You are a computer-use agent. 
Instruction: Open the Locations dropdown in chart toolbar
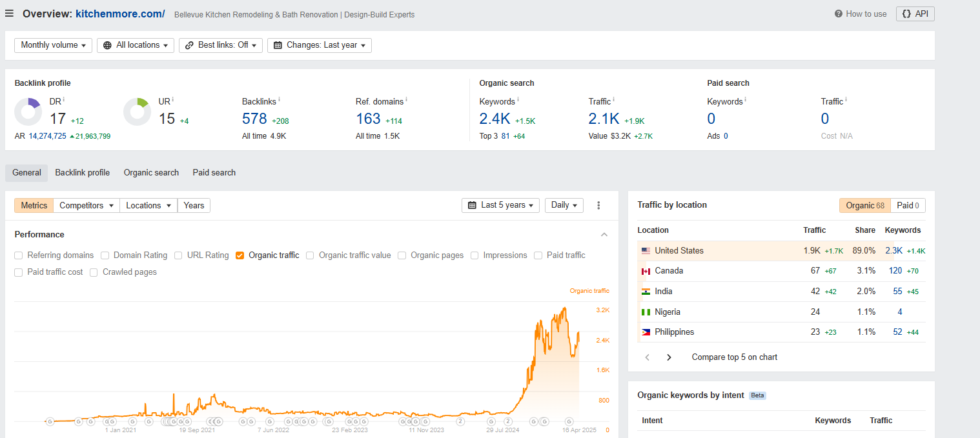coord(148,206)
